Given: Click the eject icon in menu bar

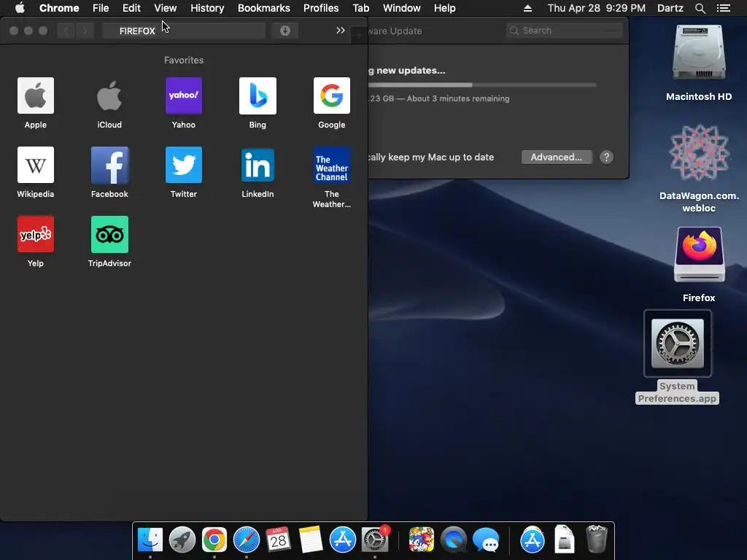Looking at the screenshot, I should [x=527, y=8].
